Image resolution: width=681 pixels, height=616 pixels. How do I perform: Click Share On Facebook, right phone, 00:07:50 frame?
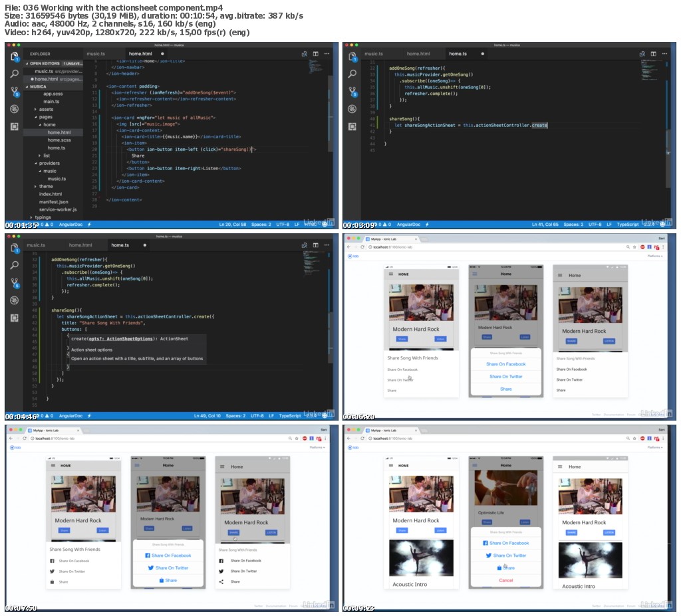[246, 561]
